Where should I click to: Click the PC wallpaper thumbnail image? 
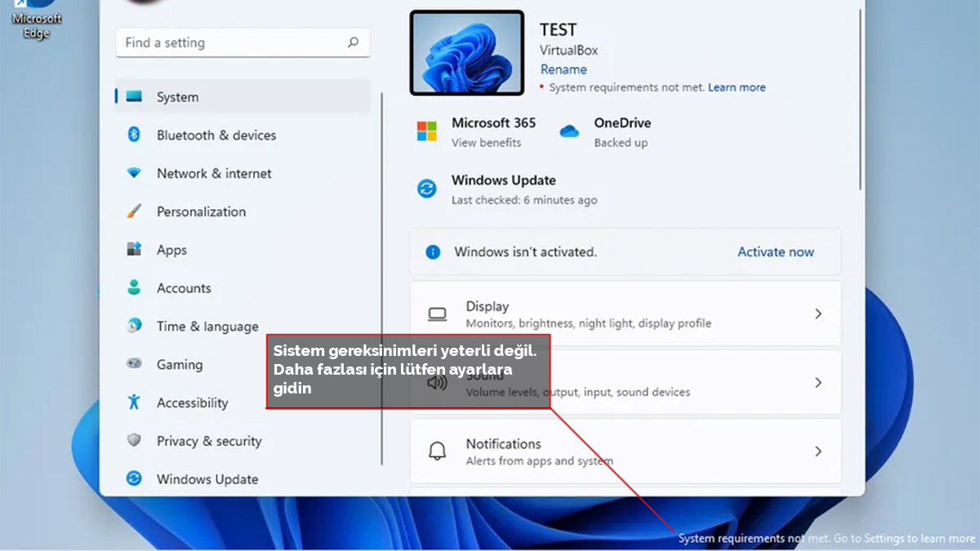(467, 52)
